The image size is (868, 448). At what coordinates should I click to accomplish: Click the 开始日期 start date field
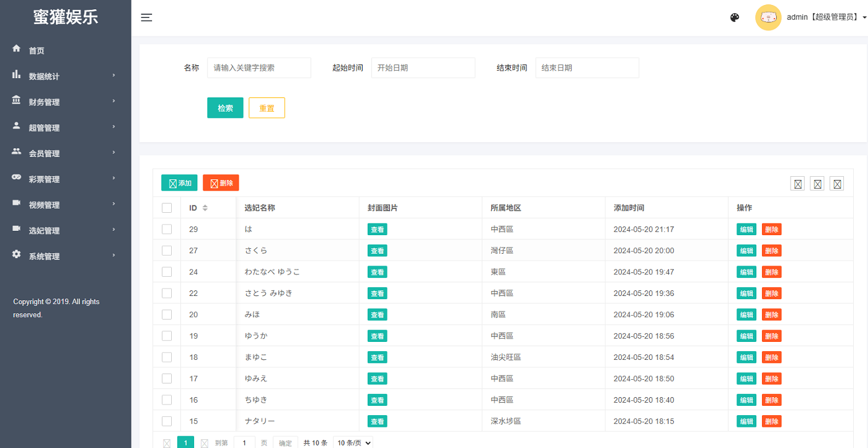click(423, 68)
